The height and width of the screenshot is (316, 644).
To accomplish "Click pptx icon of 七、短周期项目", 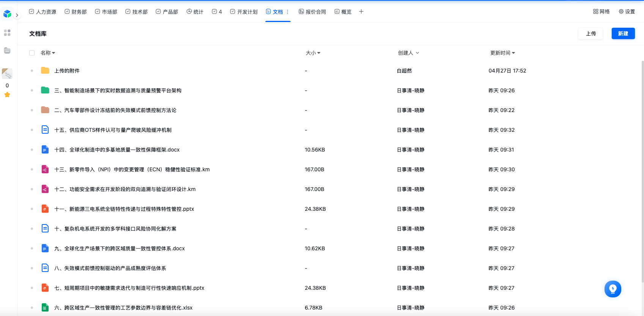I will point(45,288).
